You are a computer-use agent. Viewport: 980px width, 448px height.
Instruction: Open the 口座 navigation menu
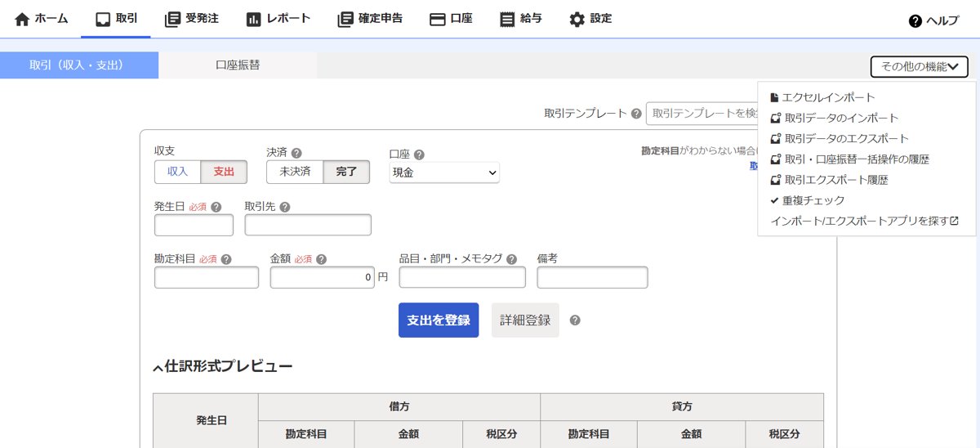pyautogui.click(x=451, y=18)
